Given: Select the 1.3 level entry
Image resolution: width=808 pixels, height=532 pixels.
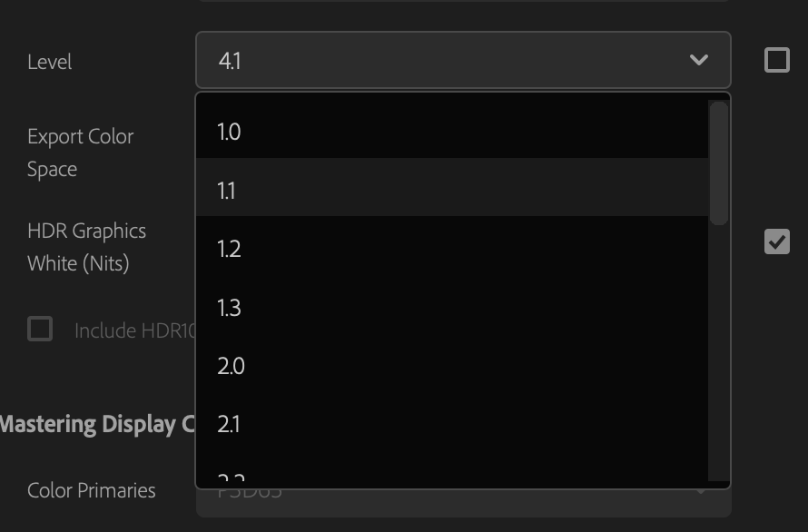Looking at the screenshot, I should 451,308.
